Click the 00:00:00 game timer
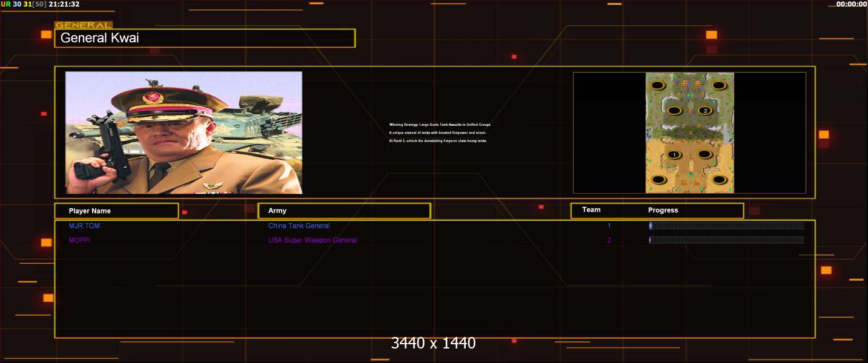 click(x=852, y=4)
